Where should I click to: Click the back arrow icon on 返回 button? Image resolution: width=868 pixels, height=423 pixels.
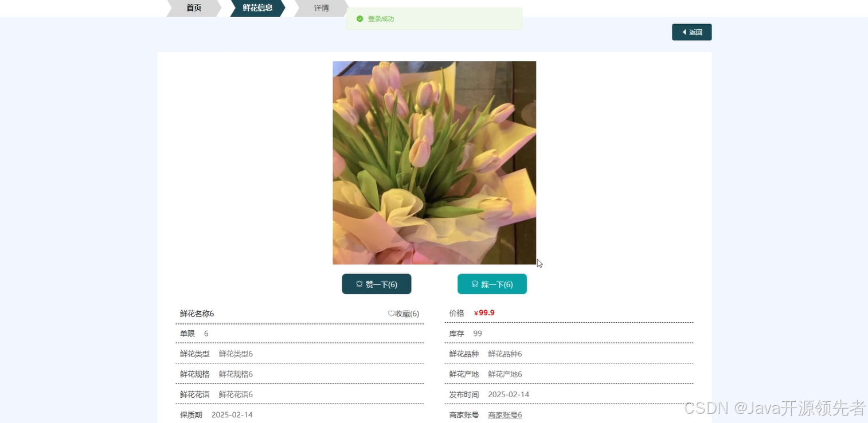pos(684,32)
